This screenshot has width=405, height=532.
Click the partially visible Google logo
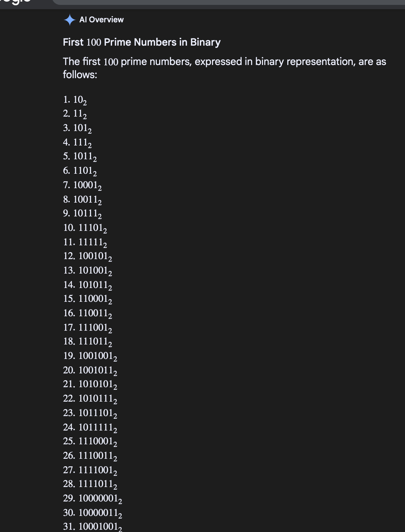[16, 2]
